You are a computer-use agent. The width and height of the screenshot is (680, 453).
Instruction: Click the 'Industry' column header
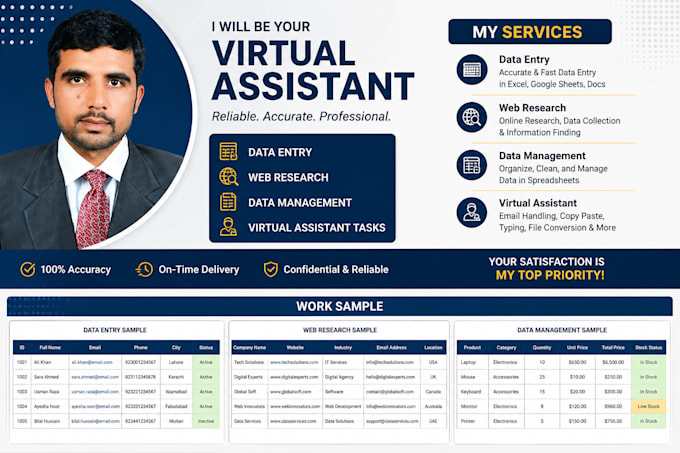(x=343, y=348)
